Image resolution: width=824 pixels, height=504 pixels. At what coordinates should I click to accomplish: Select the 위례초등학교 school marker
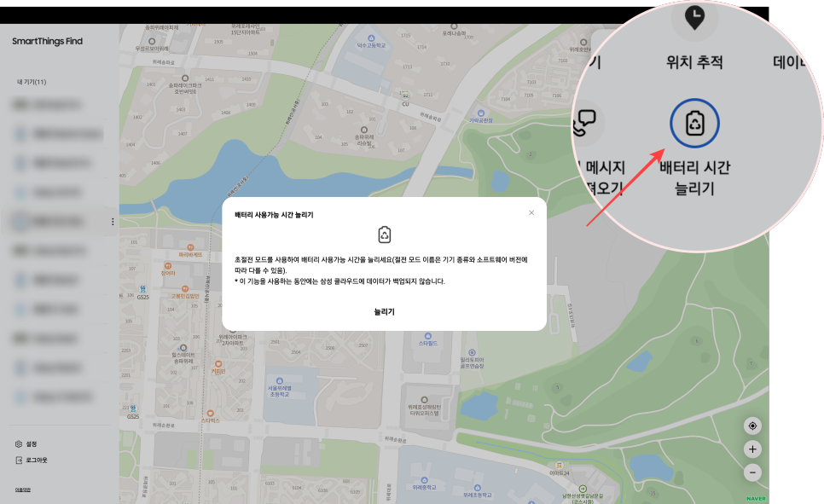[x=477, y=488]
